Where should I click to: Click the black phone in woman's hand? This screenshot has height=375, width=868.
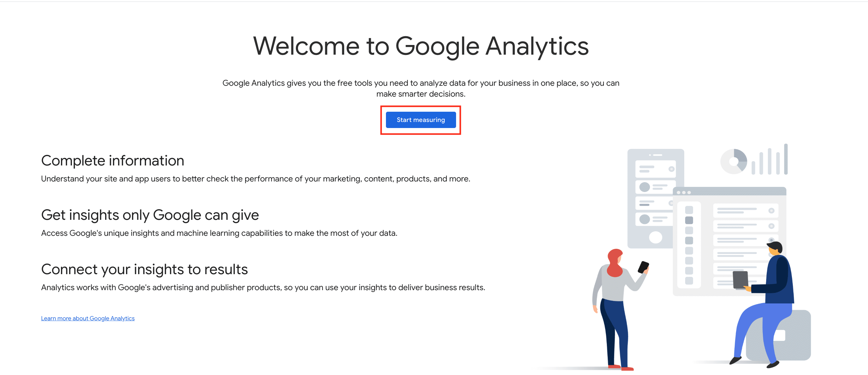click(643, 267)
